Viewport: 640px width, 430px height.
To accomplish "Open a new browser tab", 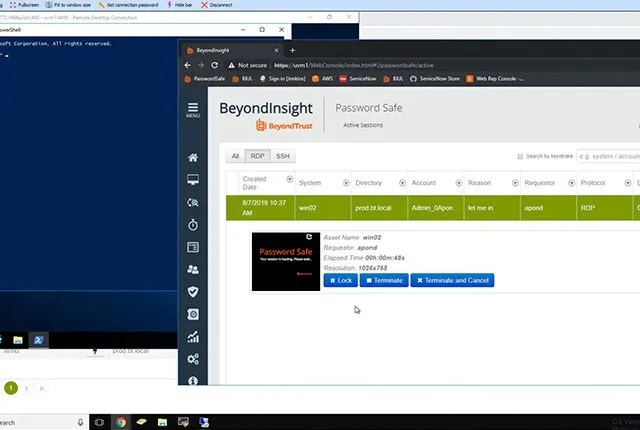I will 292,51.
